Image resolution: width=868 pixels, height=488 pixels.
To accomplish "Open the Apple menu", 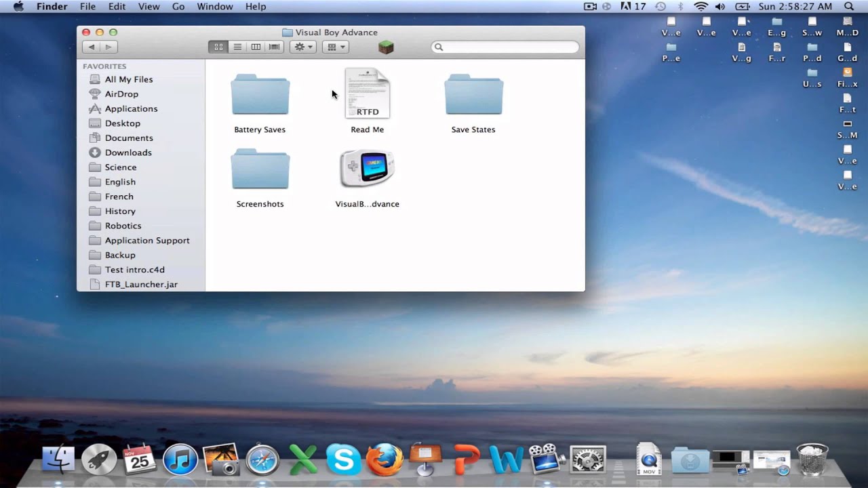I will (x=18, y=6).
